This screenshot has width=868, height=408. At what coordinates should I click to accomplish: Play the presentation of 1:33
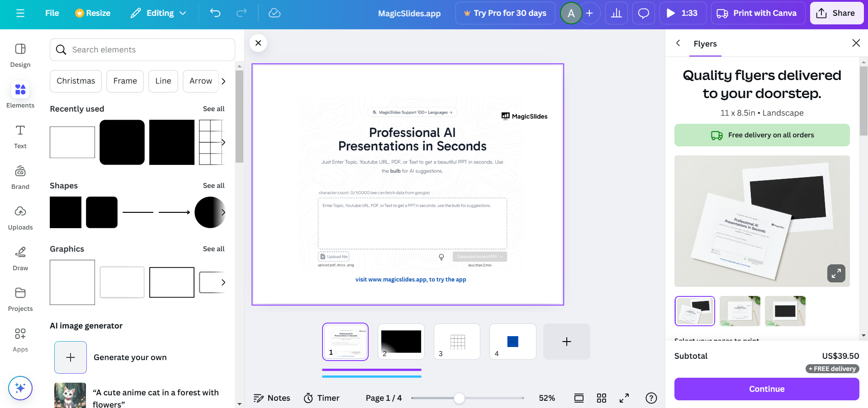pos(683,13)
